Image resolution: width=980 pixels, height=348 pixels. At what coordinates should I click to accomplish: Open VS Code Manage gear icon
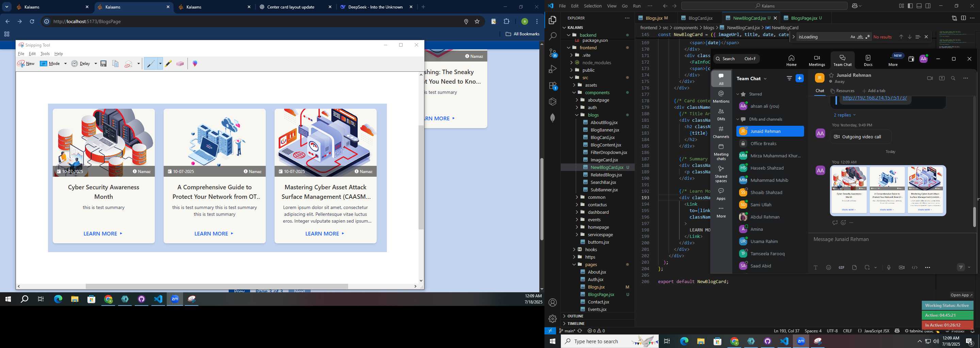552,318
